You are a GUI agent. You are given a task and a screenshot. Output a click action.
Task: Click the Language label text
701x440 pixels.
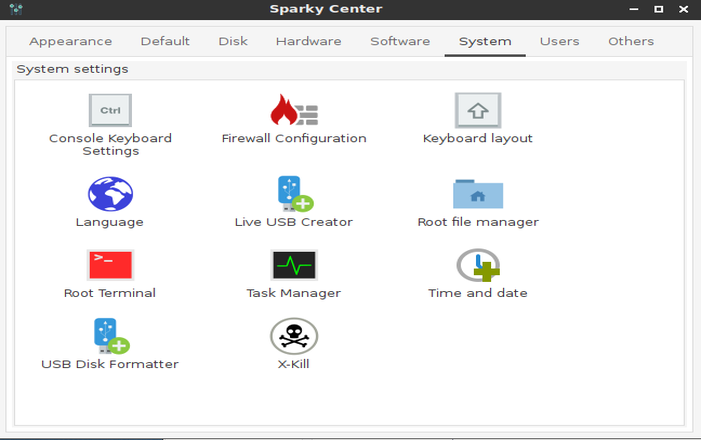click(110, 223)
